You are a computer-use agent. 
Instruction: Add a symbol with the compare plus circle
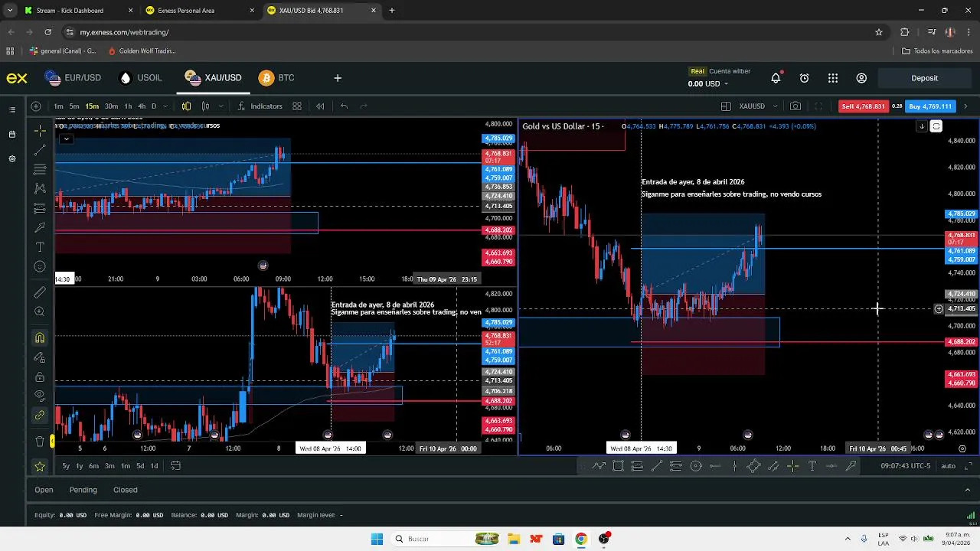tap(36, 106)
